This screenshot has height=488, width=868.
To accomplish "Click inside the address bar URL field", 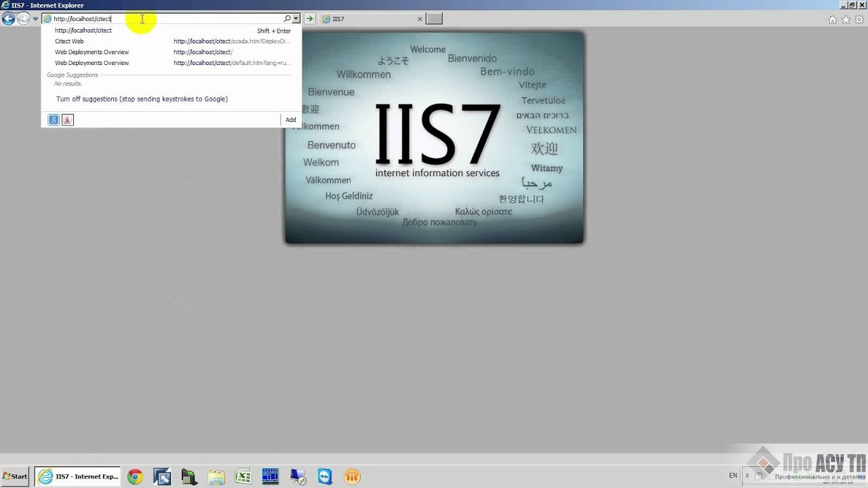I will 167,19.
